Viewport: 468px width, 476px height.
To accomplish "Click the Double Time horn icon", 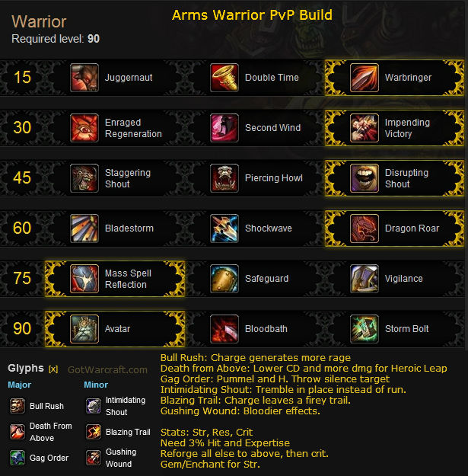I will click(x=224, y=78).
